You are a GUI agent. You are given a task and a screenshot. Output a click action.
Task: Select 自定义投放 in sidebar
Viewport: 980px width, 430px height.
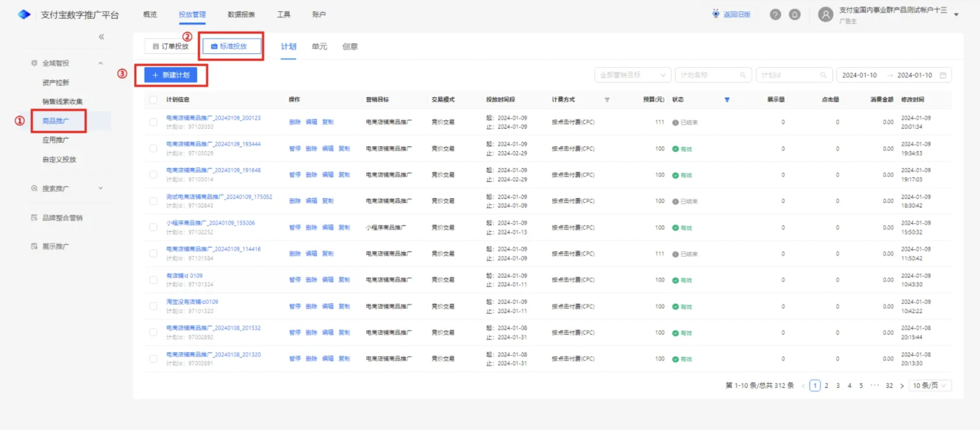[59, 160]
